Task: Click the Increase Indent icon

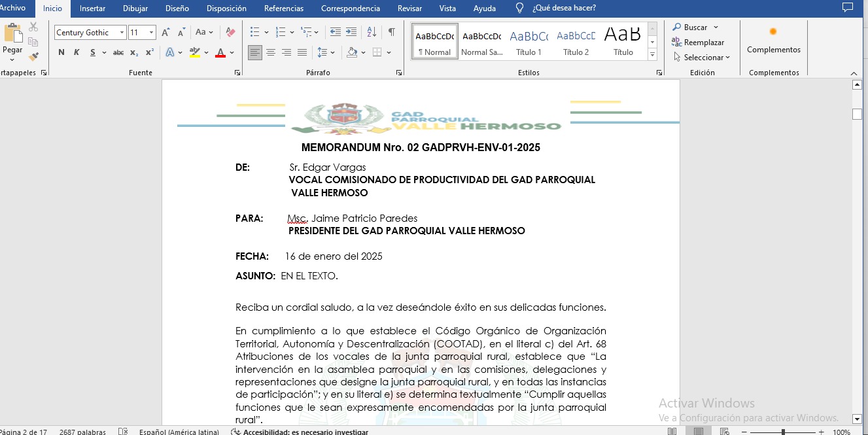Action: point(351,32)
